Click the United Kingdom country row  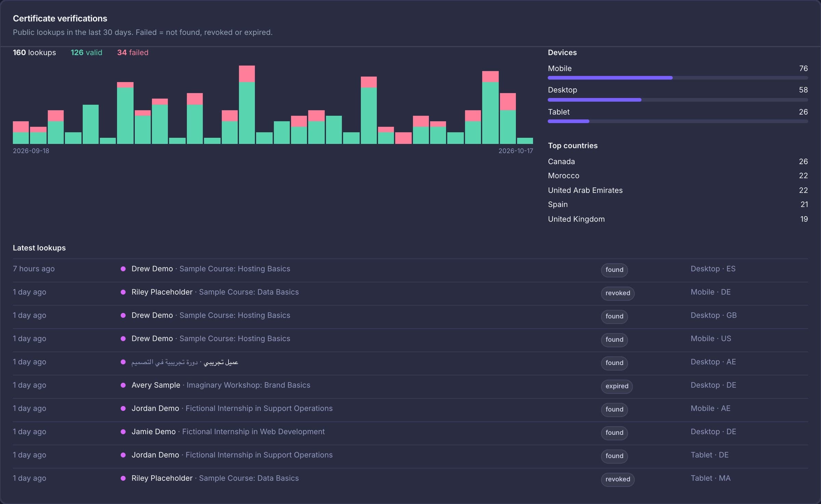(x=678, y=219)
